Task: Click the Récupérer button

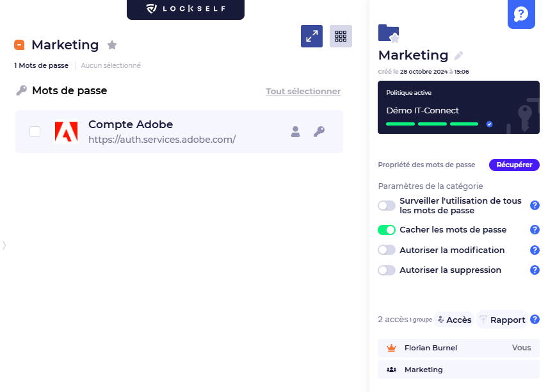Action: pyautogui.click(x=514, y=165)
